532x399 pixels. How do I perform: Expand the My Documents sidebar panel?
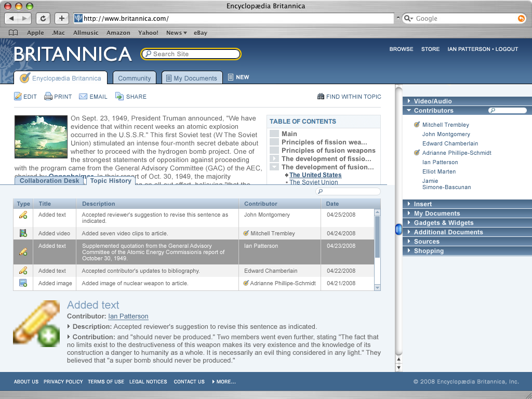(x=409, y=213)
